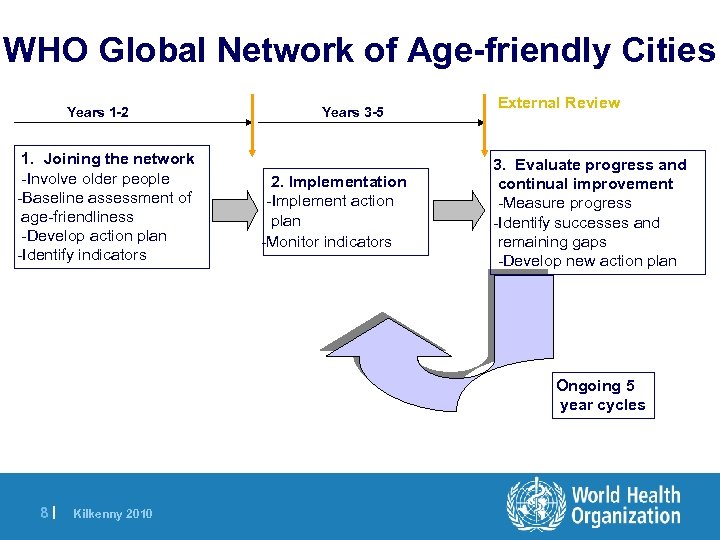
Task: Click the gray arrow between boxes 1 and 2
Action: 235,210
